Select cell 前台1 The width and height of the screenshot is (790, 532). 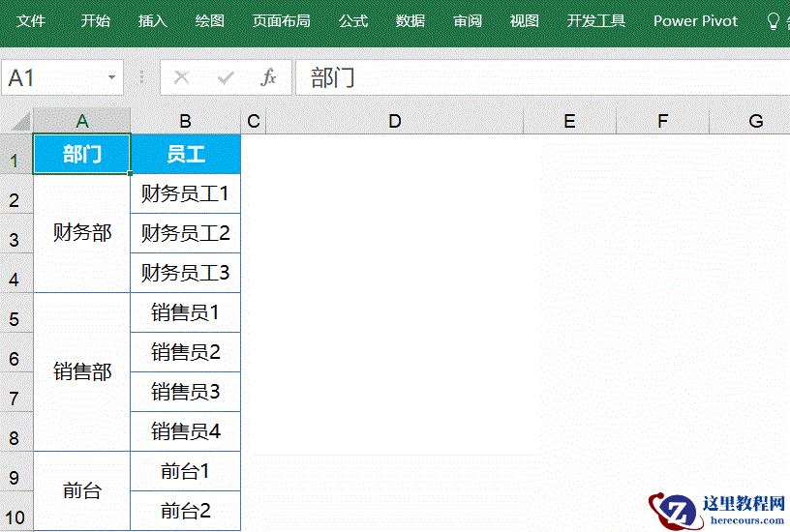(186, 471)
